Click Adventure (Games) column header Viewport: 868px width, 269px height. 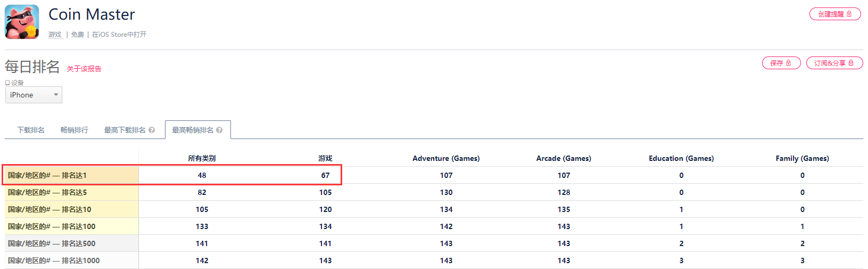pyautogui.click(x=446, y=158)
